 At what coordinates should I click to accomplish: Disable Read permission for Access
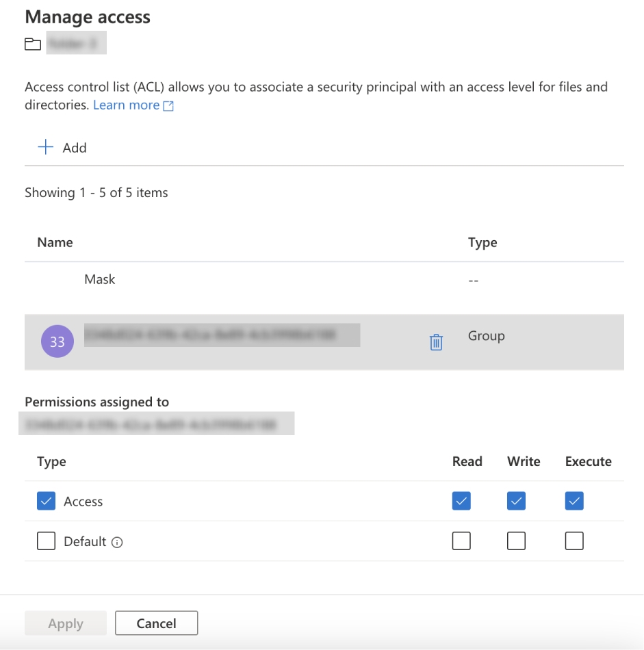point(461,502)
